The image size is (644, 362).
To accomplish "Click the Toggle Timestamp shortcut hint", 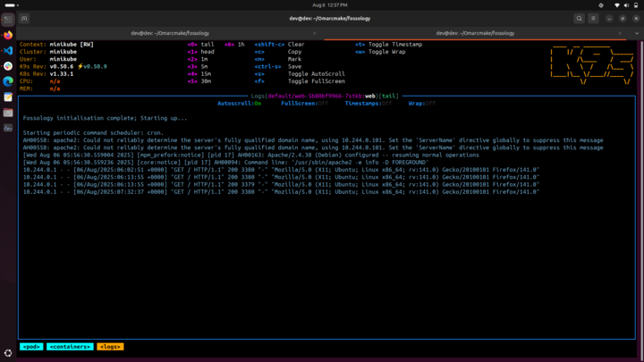I will (388, 45).
